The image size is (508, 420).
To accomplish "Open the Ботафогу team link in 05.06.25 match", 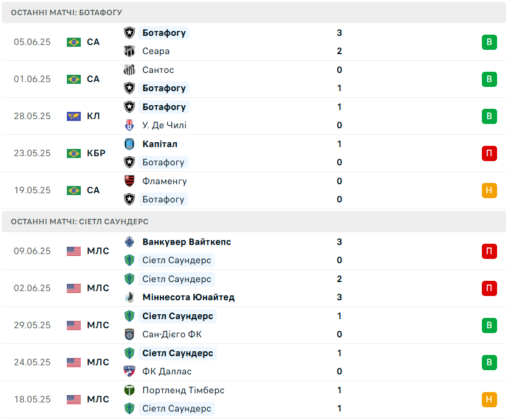I will [164, 33].
